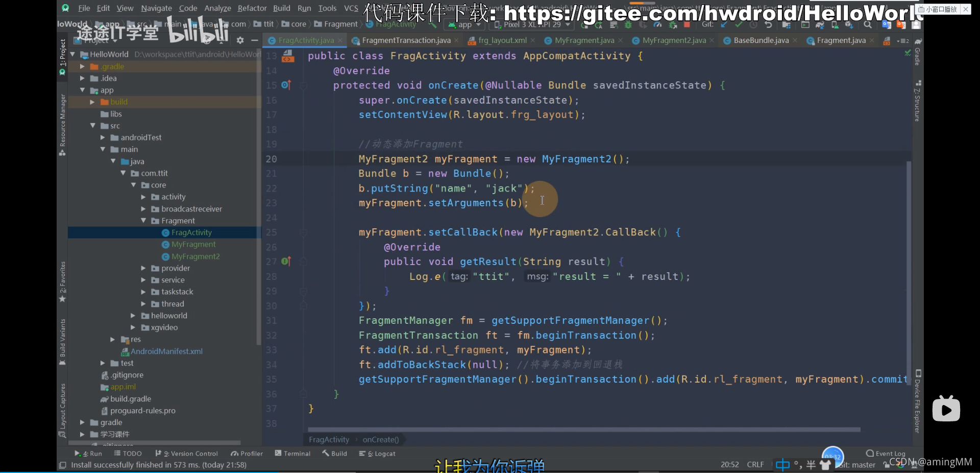Screen dimensions: 980x473
Task: Click the editor horizontal scrollbar
Action: click(x=584, y=430)
